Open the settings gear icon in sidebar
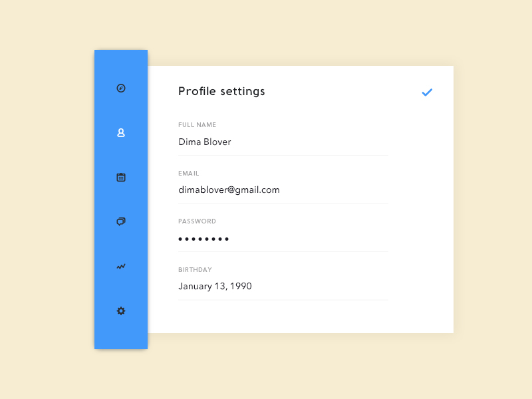Image resolution: width=532 pixels, height=399 pixels. pos(121,311)
